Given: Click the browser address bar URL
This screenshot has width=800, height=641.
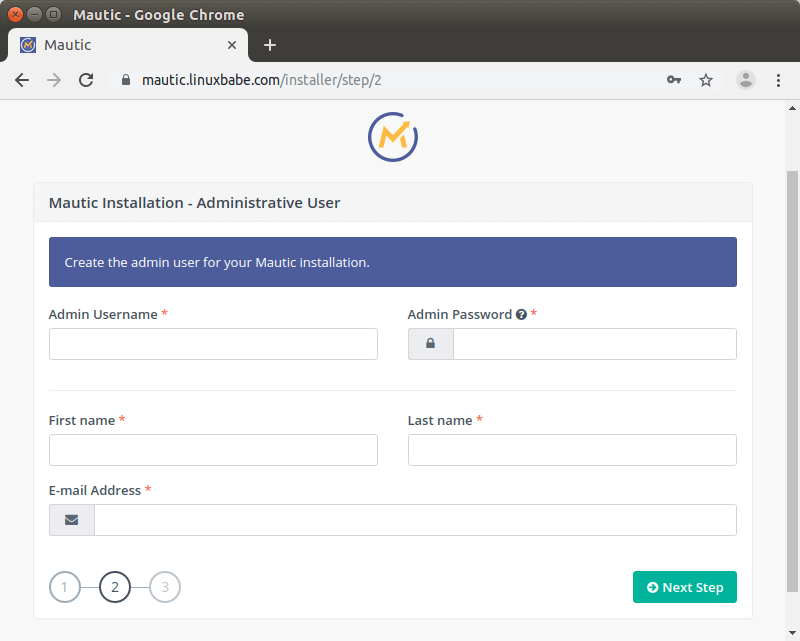Looking at the screenshot, I should click(300, 79).
